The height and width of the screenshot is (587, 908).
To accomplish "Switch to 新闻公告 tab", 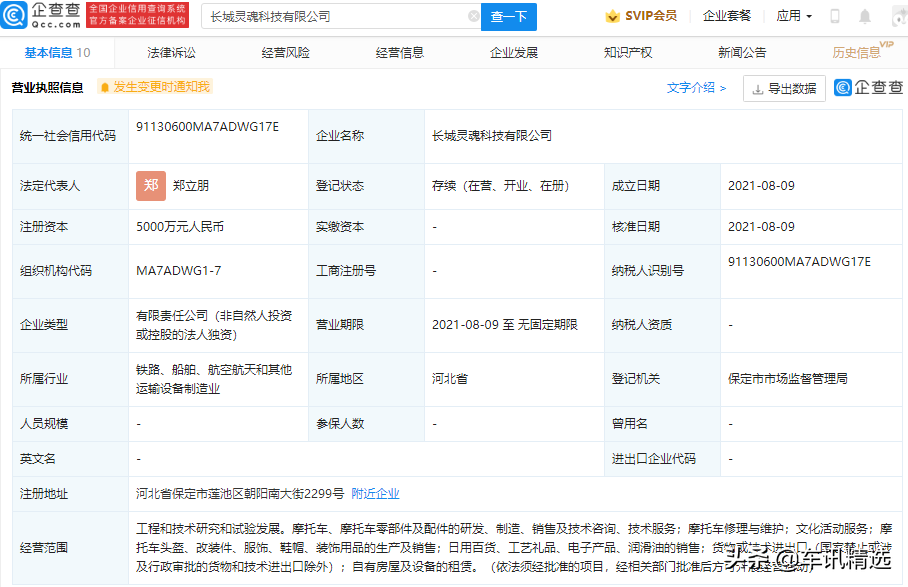I will coord(742,53).
